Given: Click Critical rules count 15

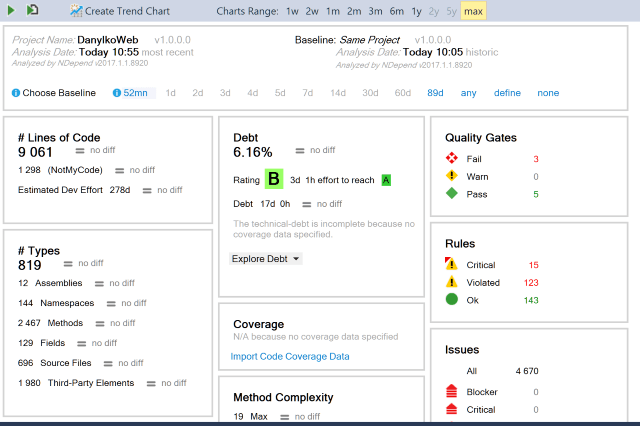Looking at the screenshot, I should pos(533,265).
